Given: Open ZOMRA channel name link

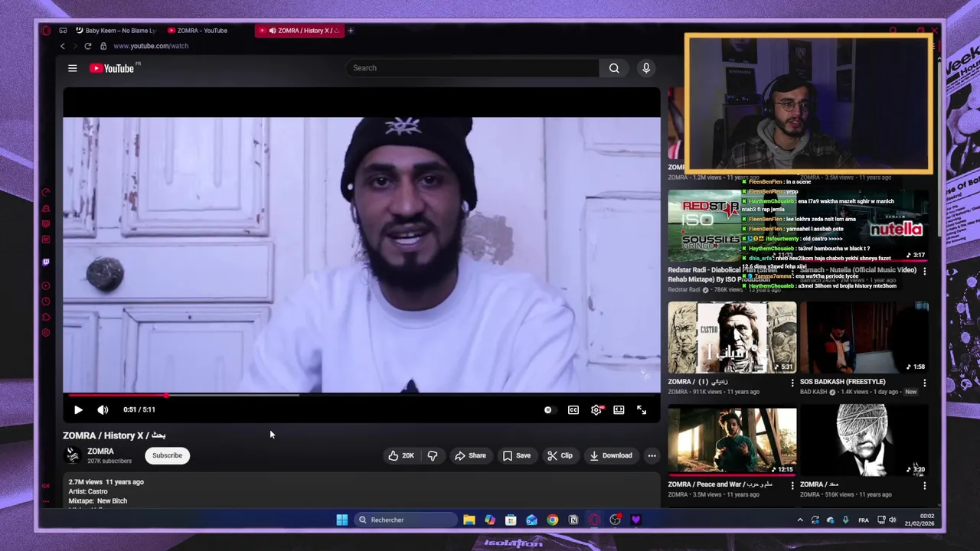Looking at the screenshot, I should click(x=100, y=452).
